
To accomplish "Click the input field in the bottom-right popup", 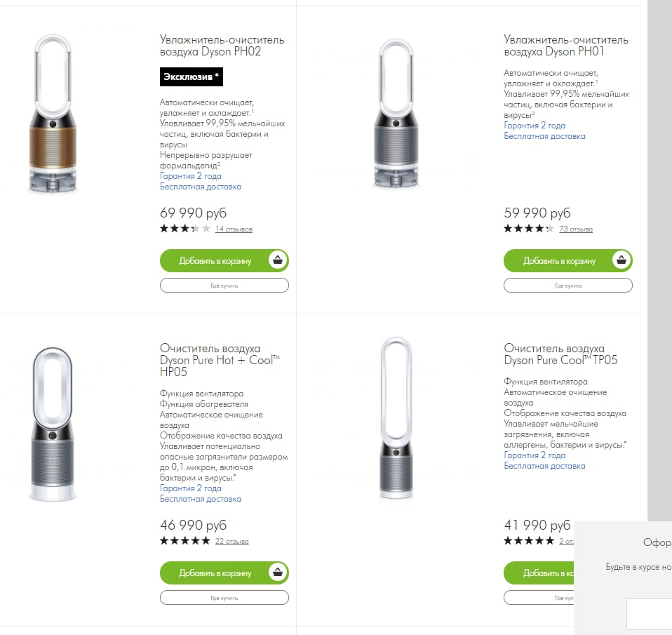I will coord(649,614).
